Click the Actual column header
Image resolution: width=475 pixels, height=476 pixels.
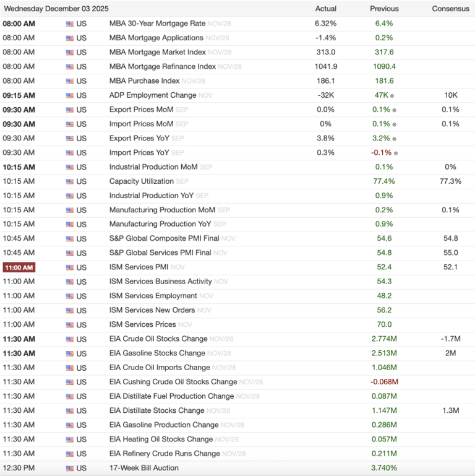pyautogui.click(x=326, y=9)
